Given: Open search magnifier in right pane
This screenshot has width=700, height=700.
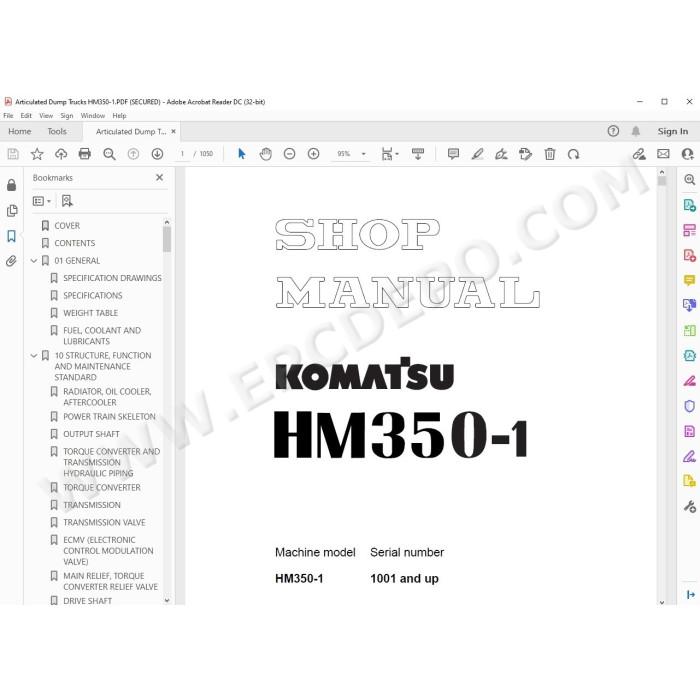Looking at the screenshot, I should (x=689, y=179).
